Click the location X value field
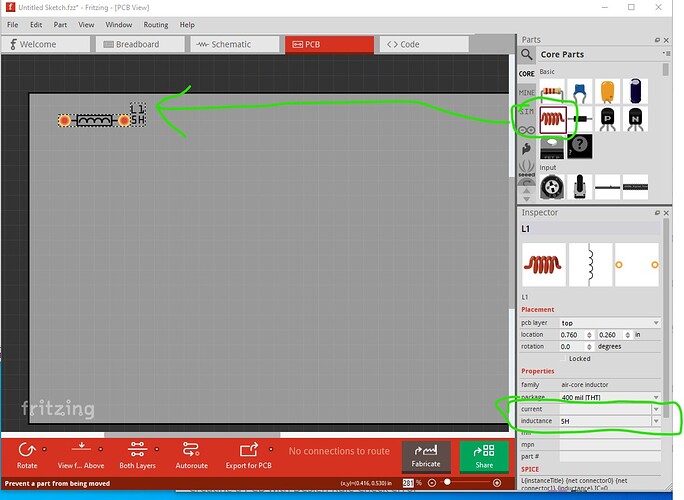 coord(572,335)
